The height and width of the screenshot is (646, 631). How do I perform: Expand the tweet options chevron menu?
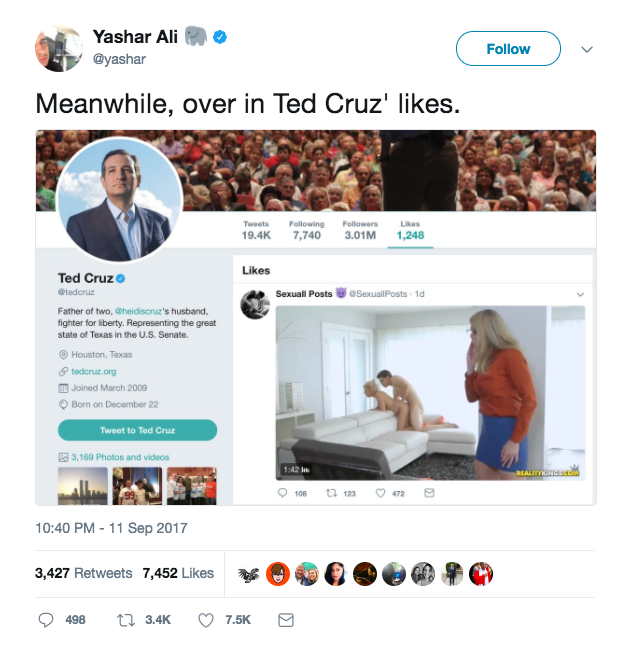coord(587,49)
